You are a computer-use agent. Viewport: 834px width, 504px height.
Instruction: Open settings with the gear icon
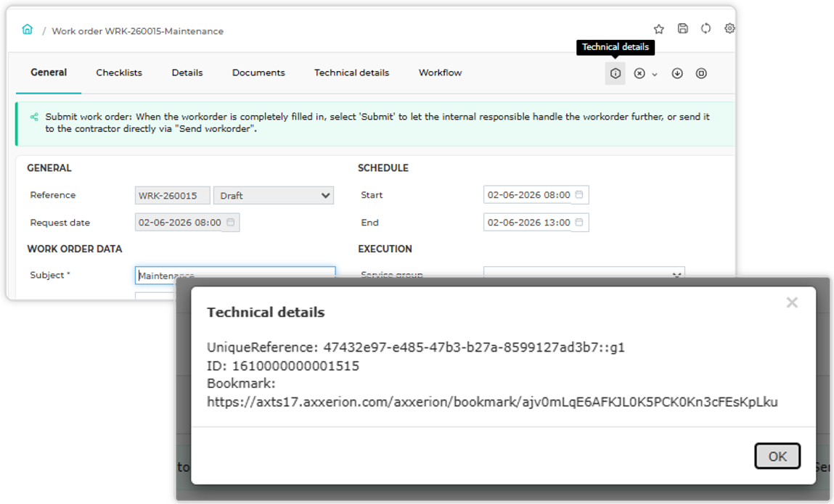729,29
